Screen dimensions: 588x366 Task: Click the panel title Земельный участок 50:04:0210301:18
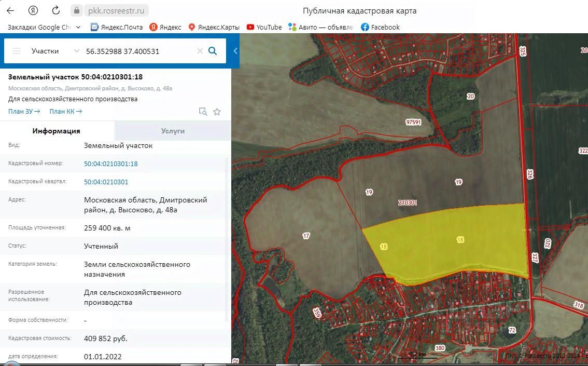pos(75,77)
